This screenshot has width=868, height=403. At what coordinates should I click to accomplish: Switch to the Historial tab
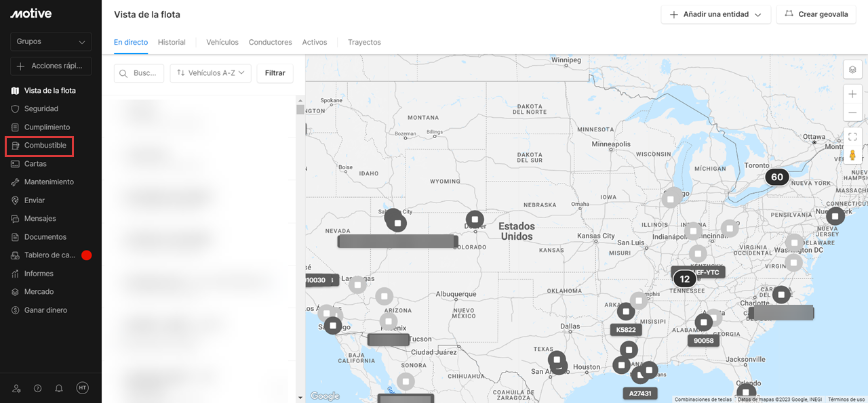point(172,42)
